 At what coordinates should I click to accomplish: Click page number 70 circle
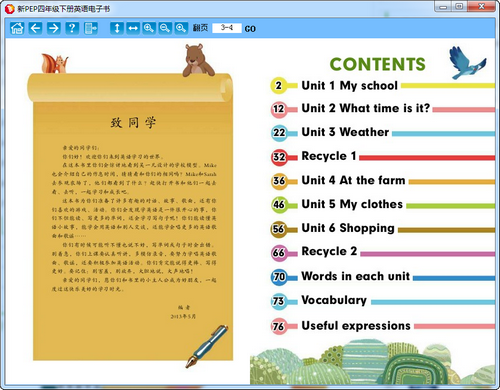pyautogui.click(x=279, y=276)
